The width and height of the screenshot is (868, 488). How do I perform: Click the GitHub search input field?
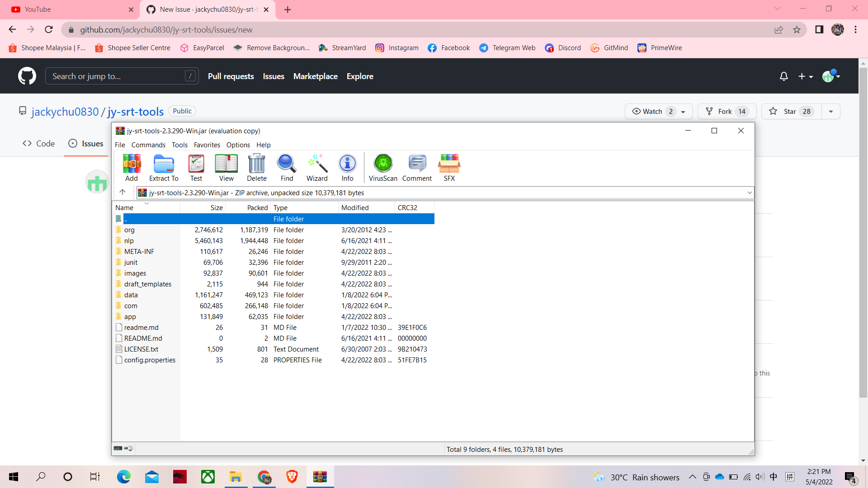(x=122, y=76)
